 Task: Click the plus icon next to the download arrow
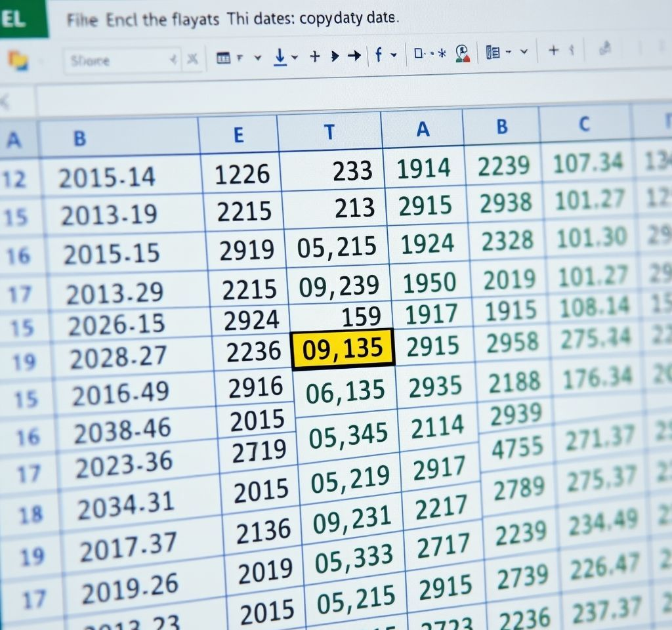[314, 56]
